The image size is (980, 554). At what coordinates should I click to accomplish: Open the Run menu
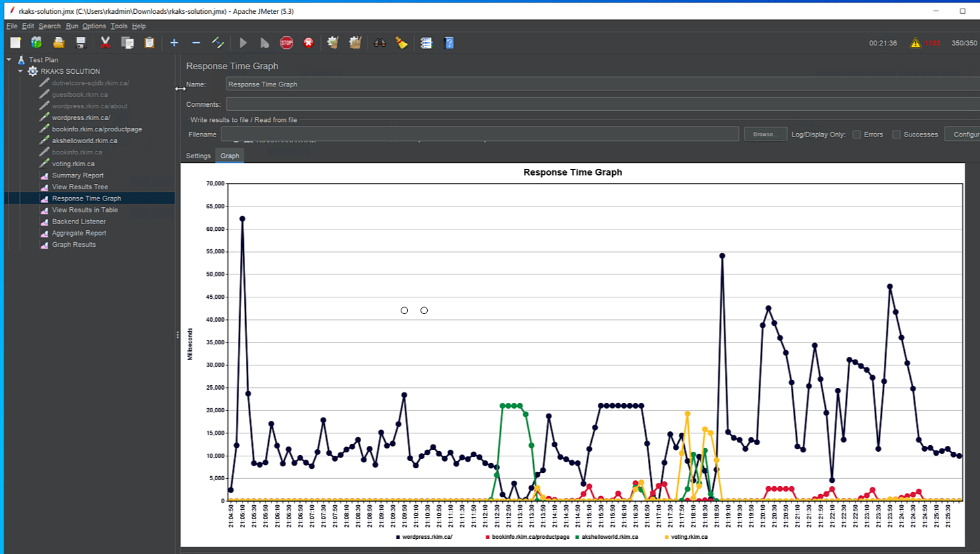(72, 26)
